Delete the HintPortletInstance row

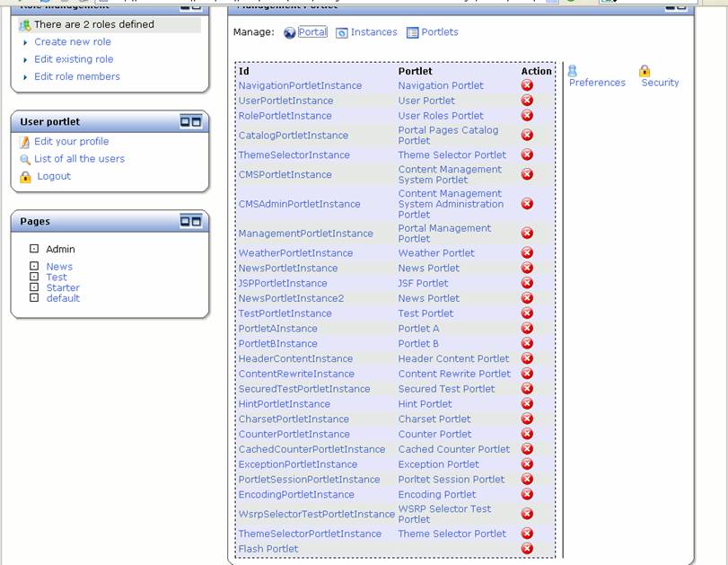pyautogui.click(x=527, y=404)
